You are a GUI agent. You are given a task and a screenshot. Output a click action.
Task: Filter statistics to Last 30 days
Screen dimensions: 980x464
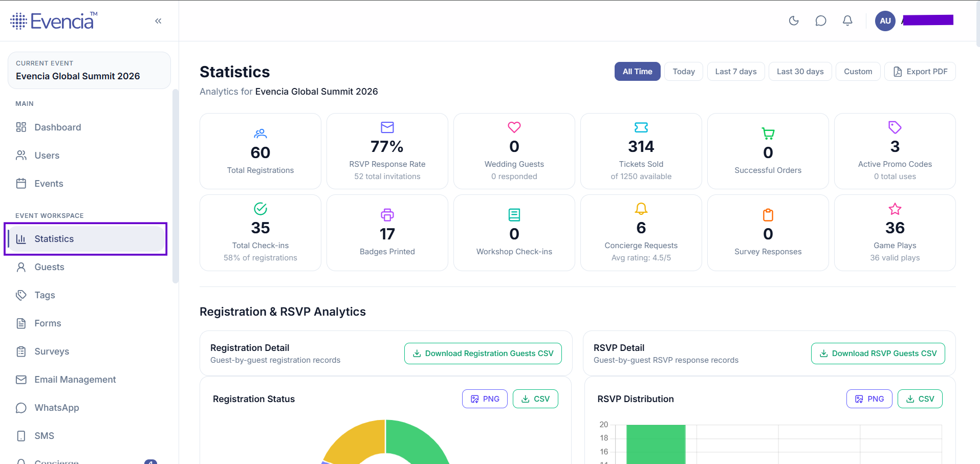tap(800, 72)
